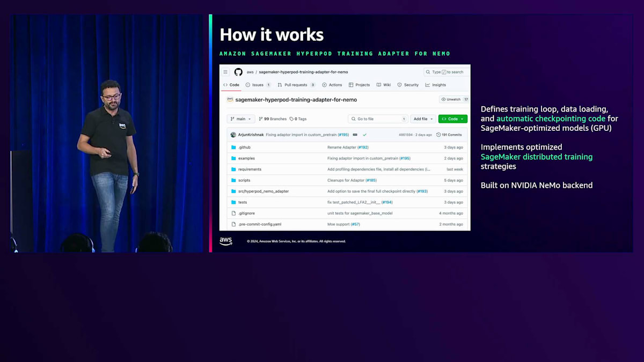Screen dimensions: 644x362
Task: Open the Projects tab
Action: click(359, 85)
